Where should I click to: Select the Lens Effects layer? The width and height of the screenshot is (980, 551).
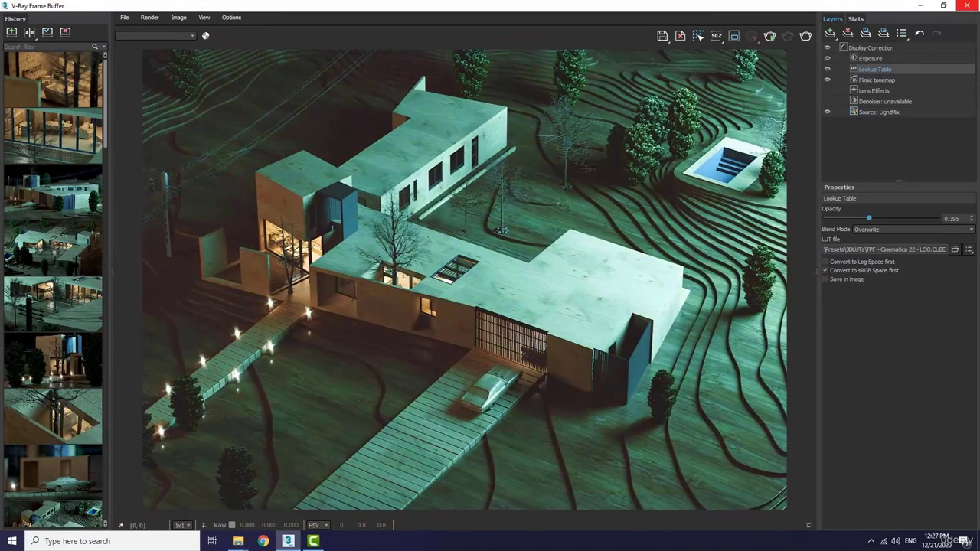874,90
